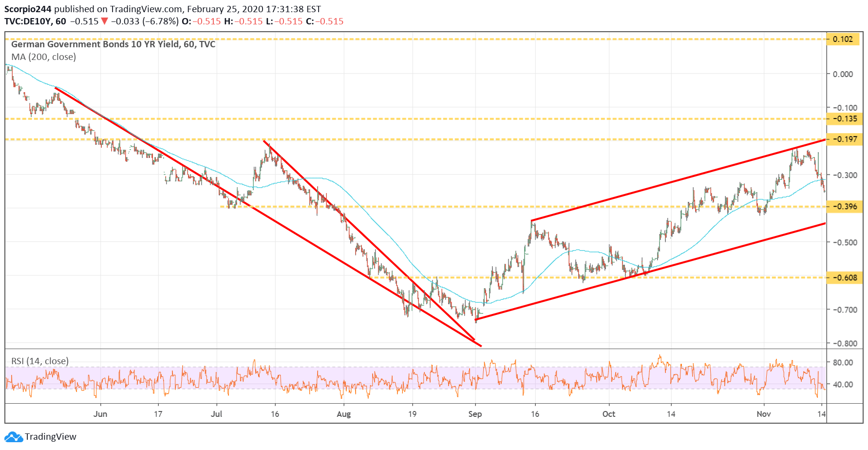Click the O: -0.515 open value

pos(201,21)
